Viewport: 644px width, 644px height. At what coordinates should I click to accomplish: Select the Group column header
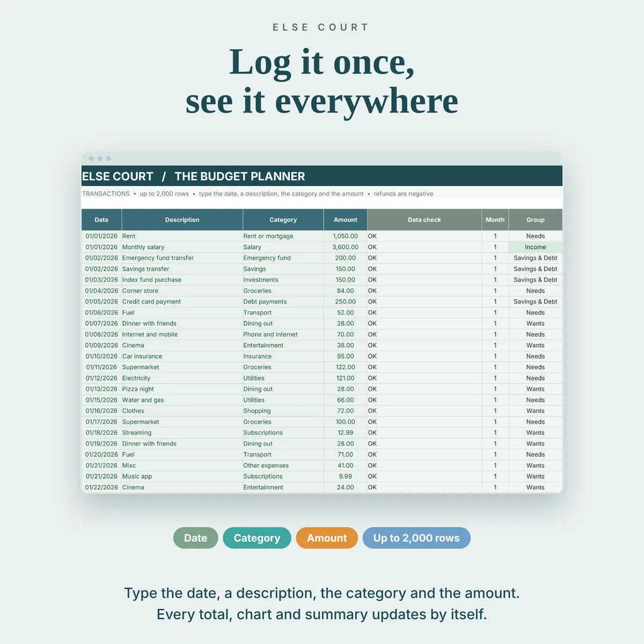tap(536, 219)
